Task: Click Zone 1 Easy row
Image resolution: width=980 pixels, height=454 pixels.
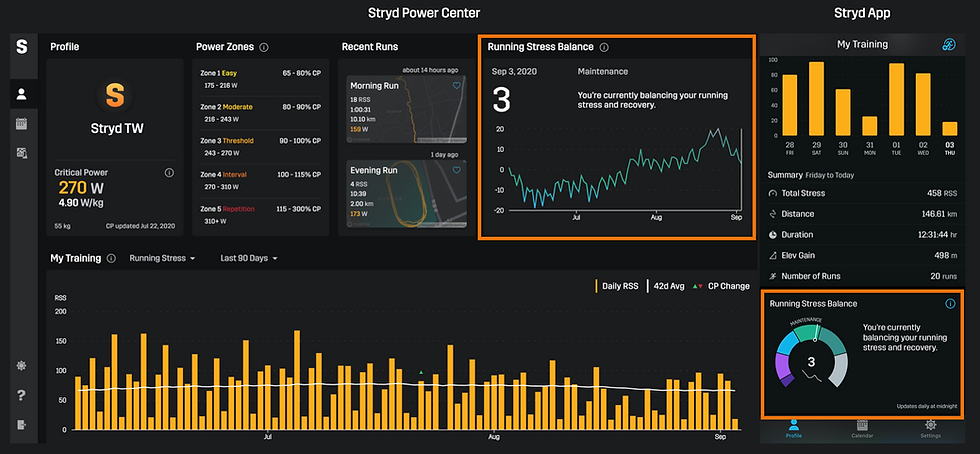Action: pyautogui.click(x=260, y=79)
